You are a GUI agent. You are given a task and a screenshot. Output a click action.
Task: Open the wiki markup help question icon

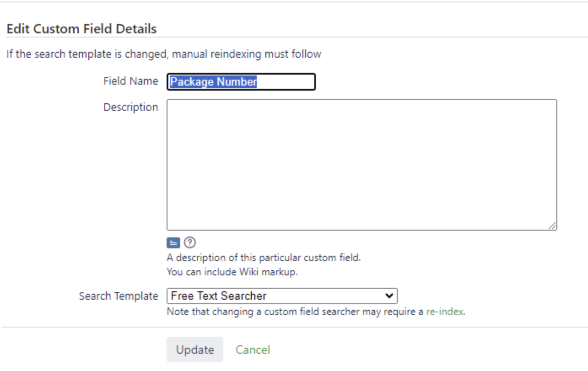tap(190, 242)
